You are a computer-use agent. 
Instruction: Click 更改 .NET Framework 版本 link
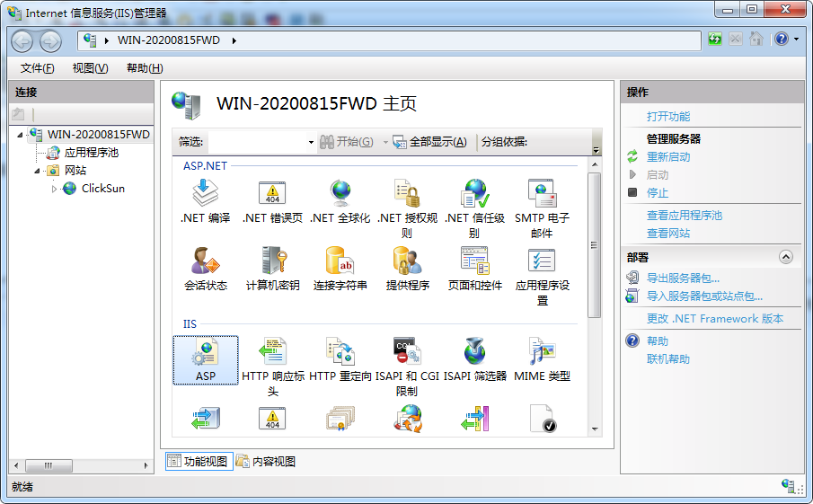coord(714,318)
